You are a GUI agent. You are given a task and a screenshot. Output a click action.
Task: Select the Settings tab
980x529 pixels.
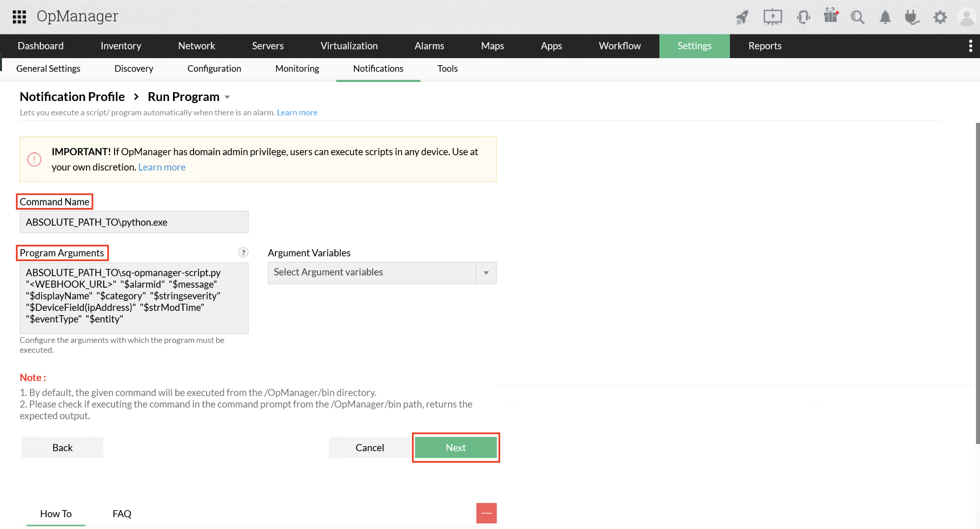click(694, 46)
